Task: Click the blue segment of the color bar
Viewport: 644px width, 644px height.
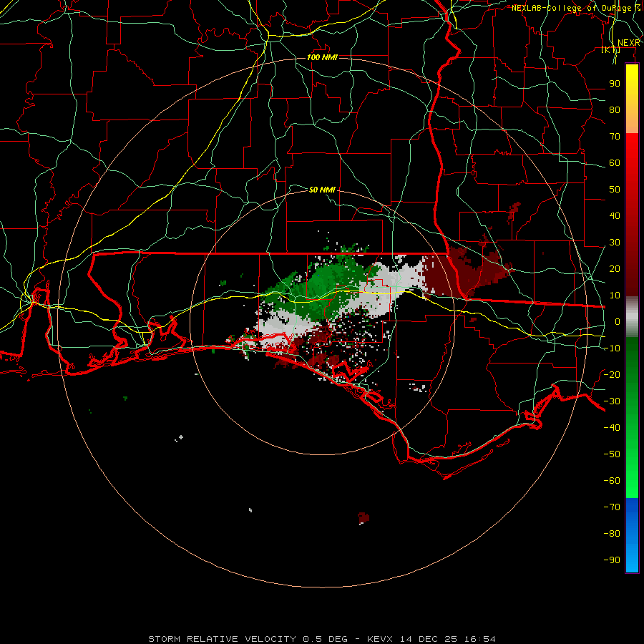Action: (x=632, y=535)
